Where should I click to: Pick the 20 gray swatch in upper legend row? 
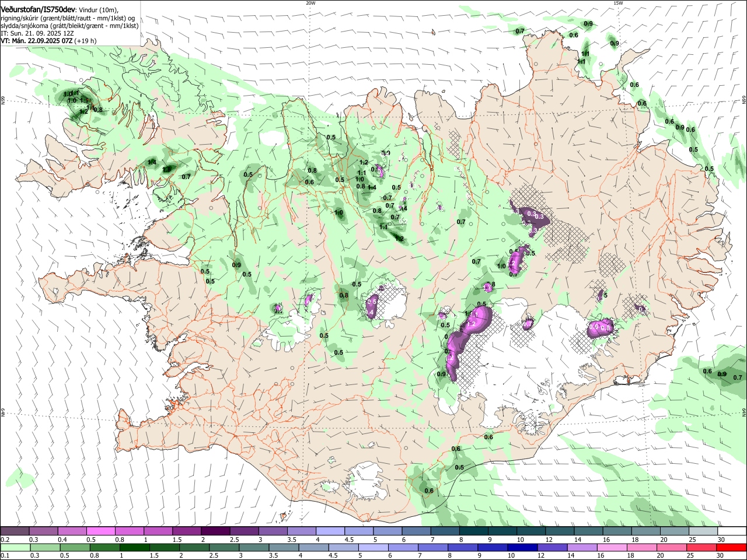point(675,531)
